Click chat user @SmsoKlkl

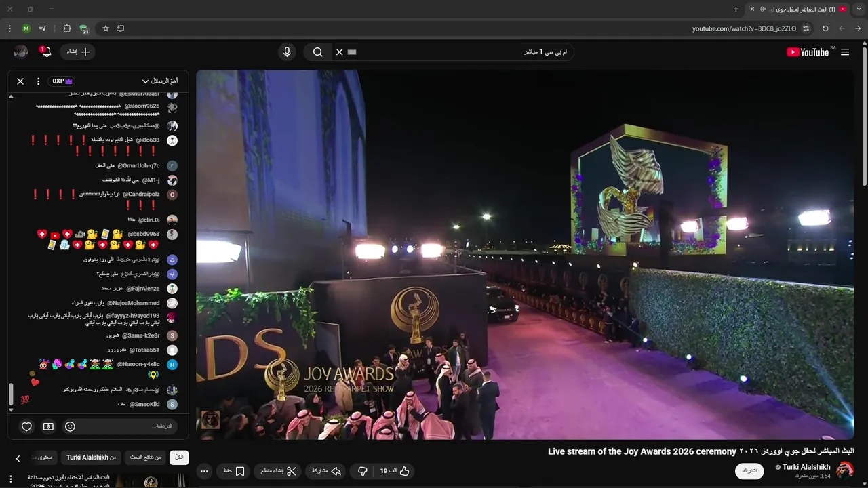tap(145, 404)
